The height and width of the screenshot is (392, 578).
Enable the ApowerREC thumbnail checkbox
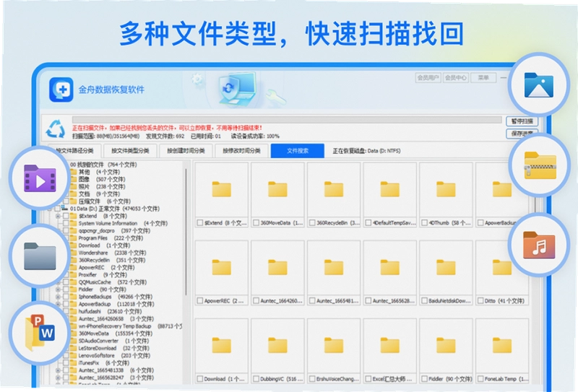pyautogui.click(x=200, y=301)
